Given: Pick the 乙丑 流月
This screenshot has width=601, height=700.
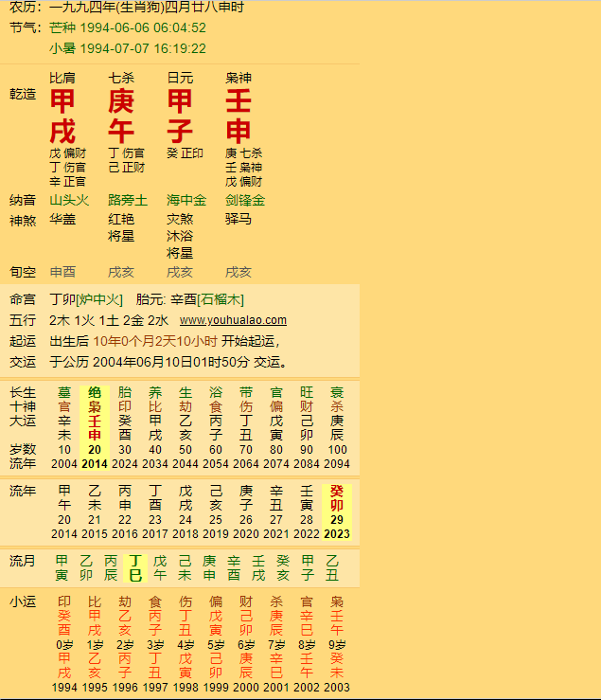Looking at the screenshot, I should (x=332, y=567).
